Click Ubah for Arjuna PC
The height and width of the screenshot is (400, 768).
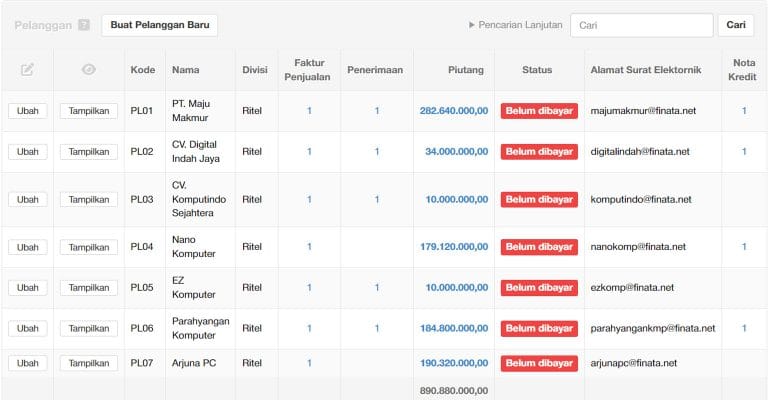[x=27, y=363]
